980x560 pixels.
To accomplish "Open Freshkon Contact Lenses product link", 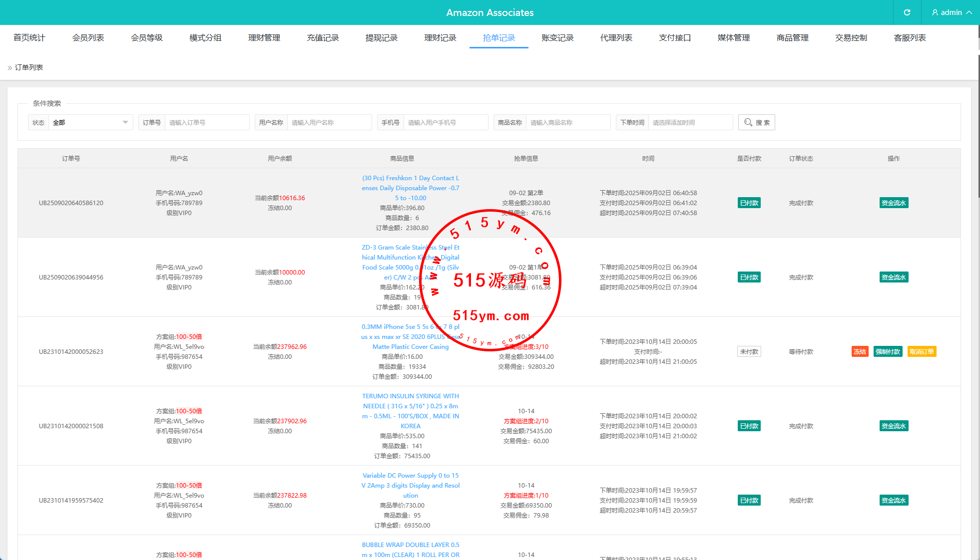I will coord(410,188).
